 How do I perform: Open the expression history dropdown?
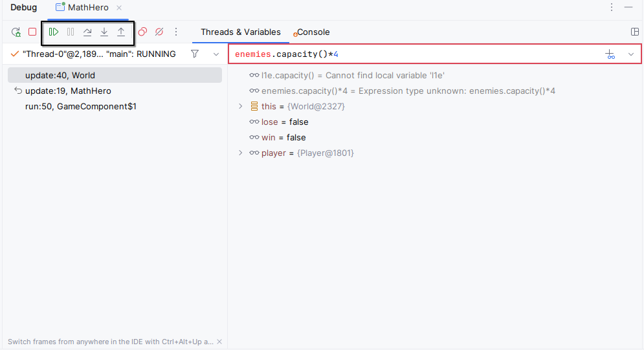pyautogui.click(x=631, y=55)
